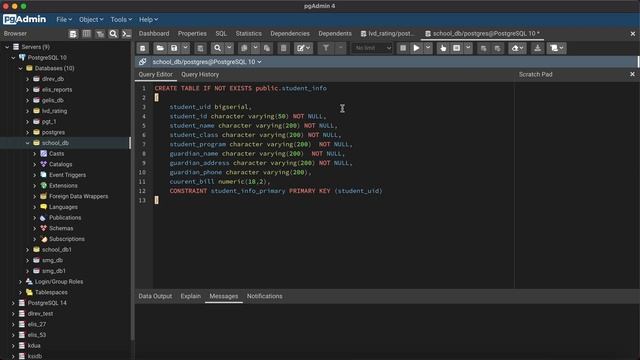Click the connection status icon beside school_db connection
The width and height of the screenshot is (640, 360).
point(142,62)
